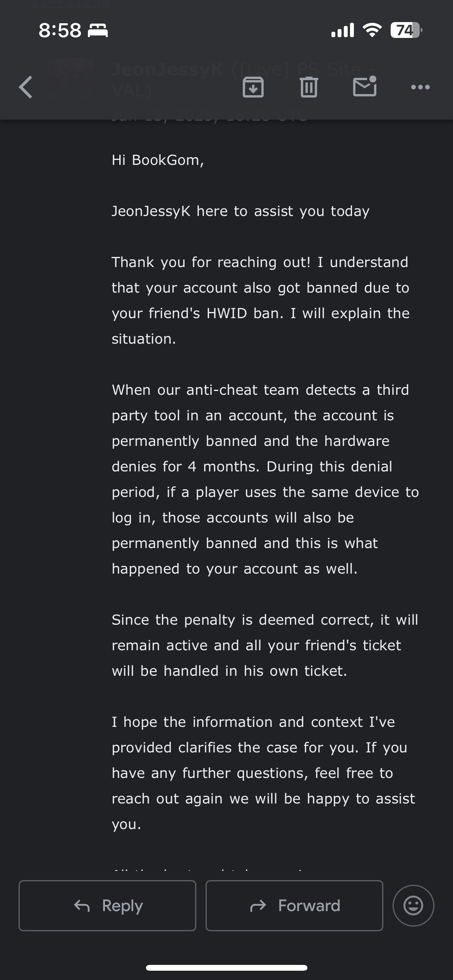Open the three-dot more options menu
453x980 pixels.
tap(420, 87)
